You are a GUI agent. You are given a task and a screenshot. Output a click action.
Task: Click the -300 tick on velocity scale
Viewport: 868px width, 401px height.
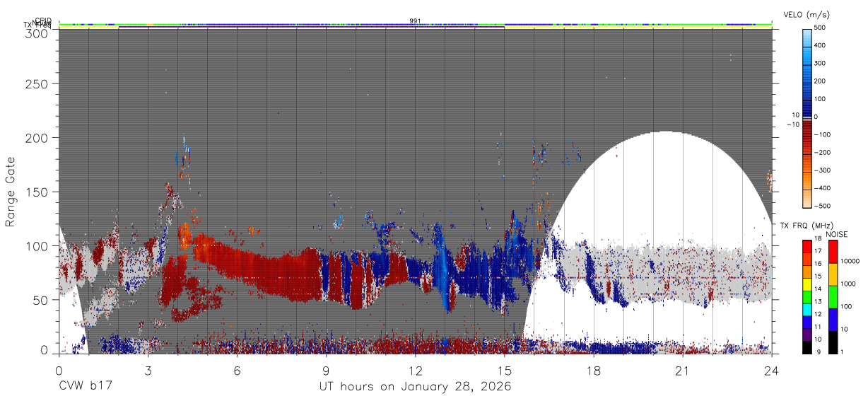[821, 170]
